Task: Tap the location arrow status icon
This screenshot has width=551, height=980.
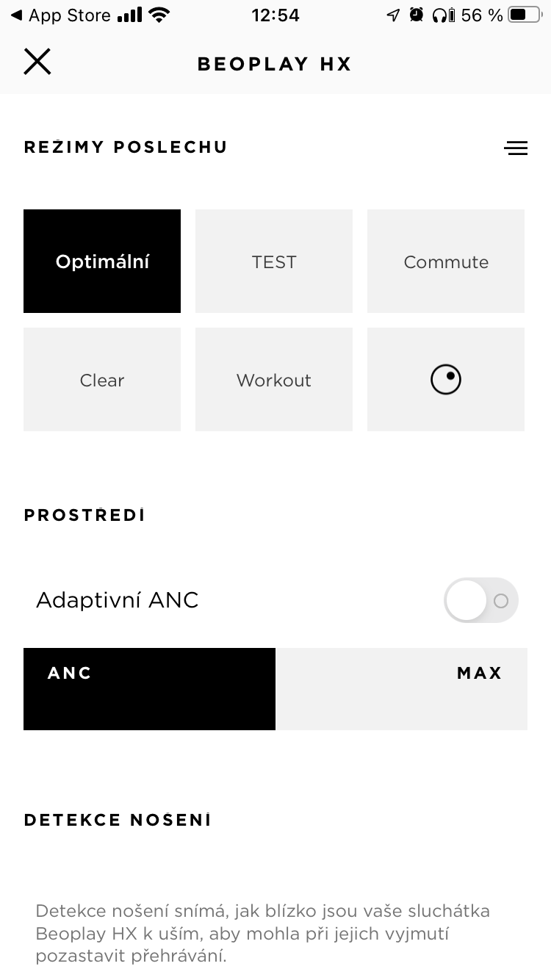Action: [393, 15]
